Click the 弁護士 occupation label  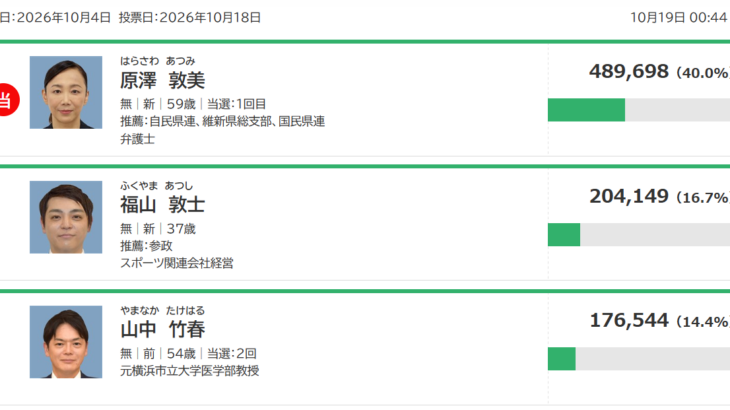tap(137, 139)
